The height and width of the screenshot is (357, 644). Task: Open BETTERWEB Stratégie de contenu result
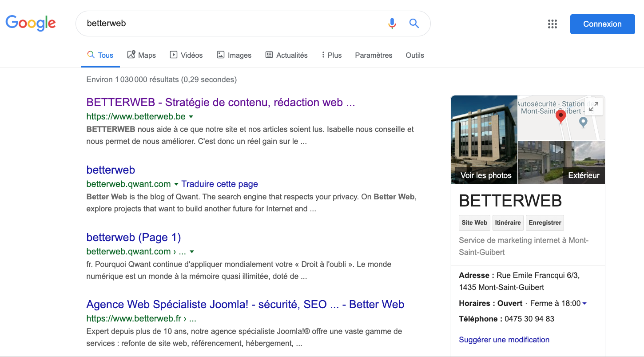(221, 102)
